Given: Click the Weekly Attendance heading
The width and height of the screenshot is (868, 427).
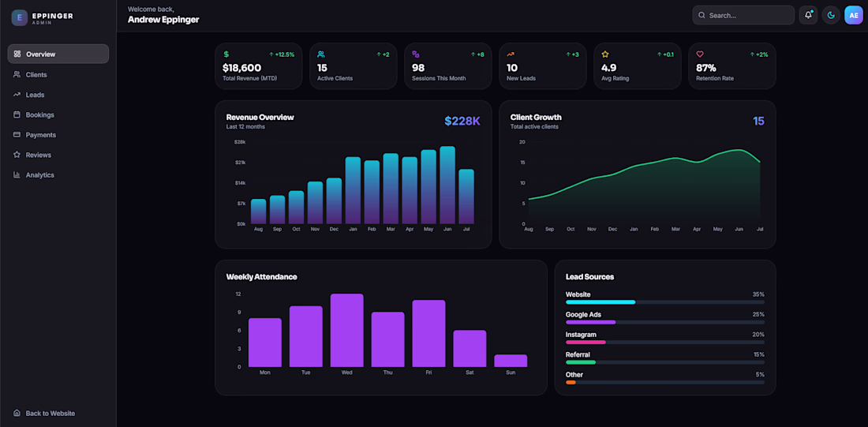Looking at the screenshot, I should [262, 277].
